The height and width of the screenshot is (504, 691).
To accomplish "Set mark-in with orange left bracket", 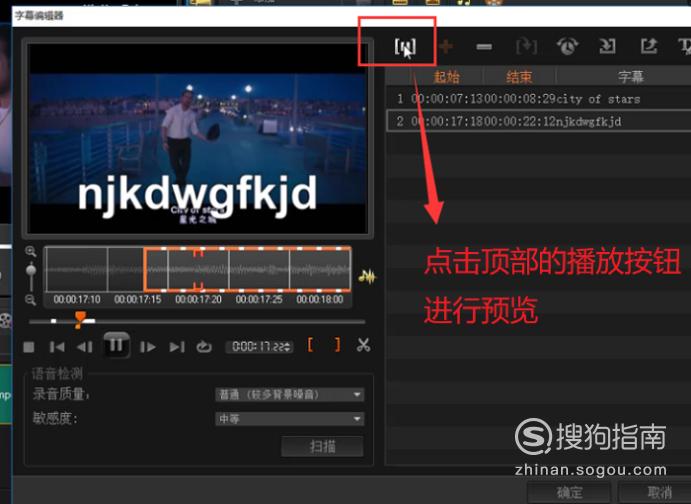I will (310, 345).
